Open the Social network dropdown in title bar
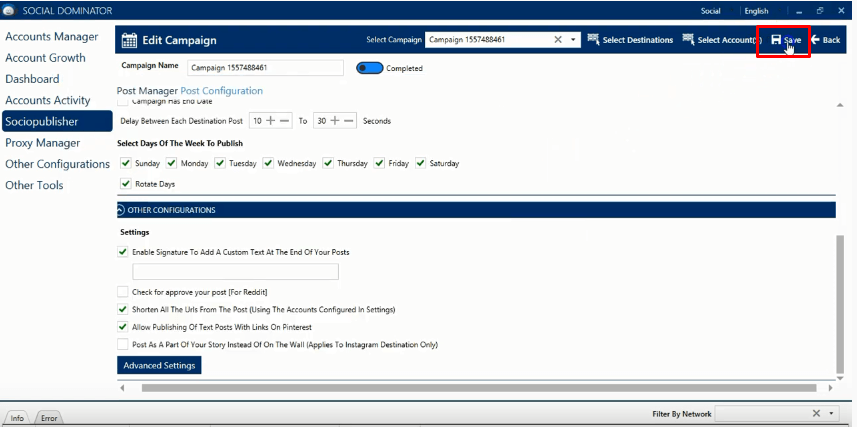The image size is (857, 427). (x=717, y=11)
